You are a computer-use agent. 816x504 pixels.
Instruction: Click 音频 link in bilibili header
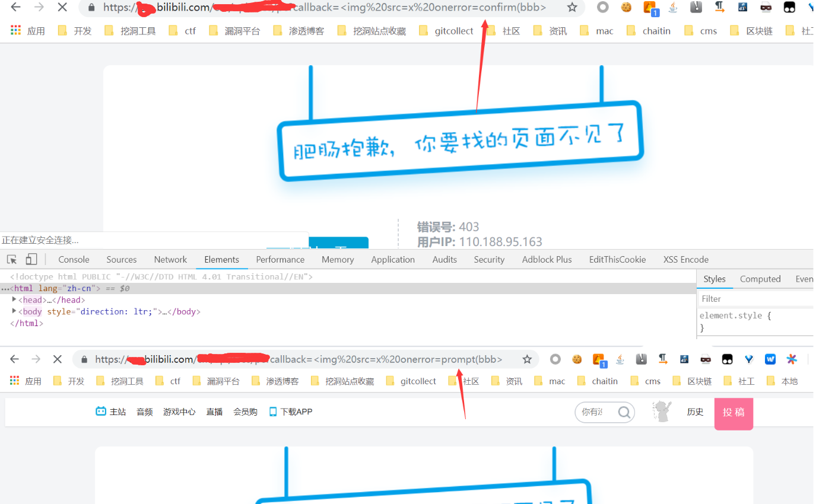pos(145,412)
